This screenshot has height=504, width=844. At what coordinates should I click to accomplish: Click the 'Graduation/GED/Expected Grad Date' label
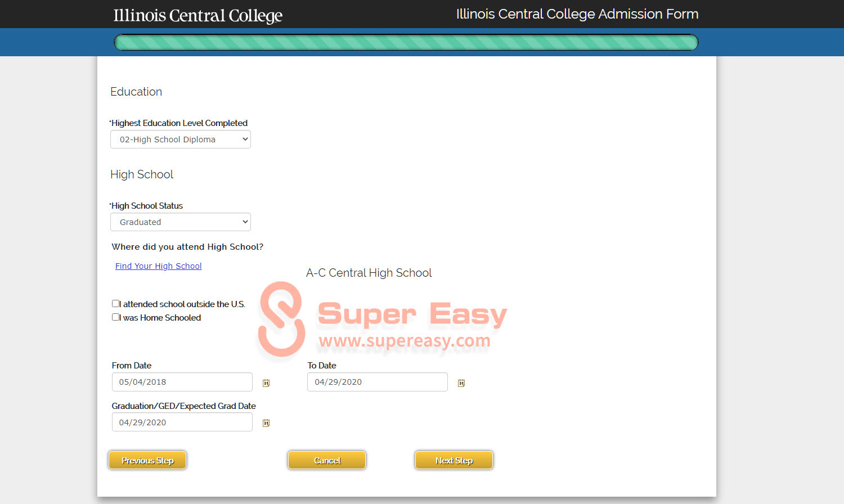184,406
